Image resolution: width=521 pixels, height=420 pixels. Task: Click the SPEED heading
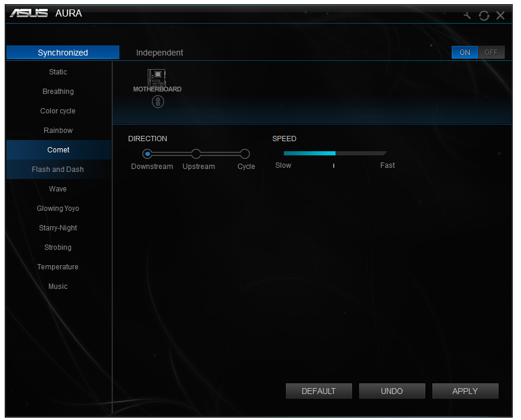(x=284, y=139)
